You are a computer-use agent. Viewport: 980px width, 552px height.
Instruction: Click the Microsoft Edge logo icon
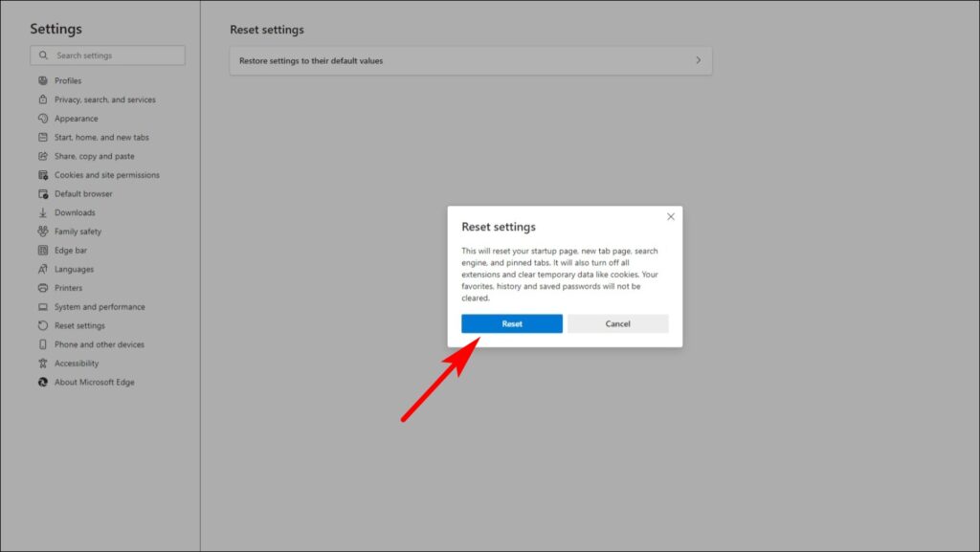tap(42, 382)
